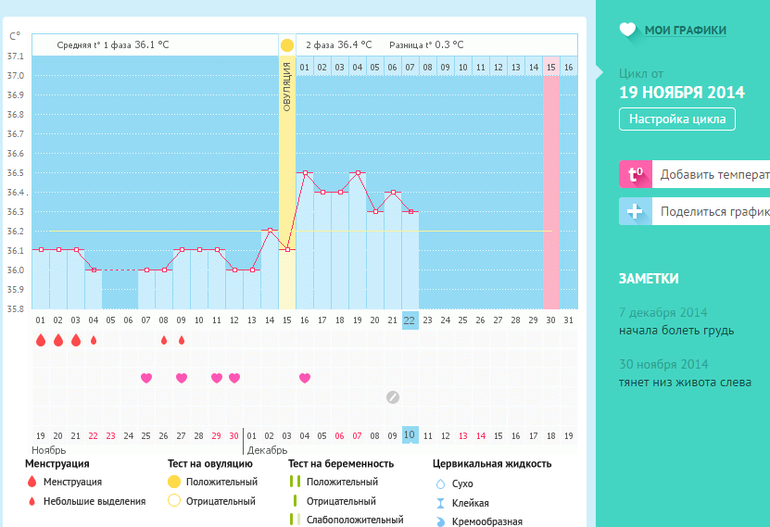Image resolution: width=770 pixels, height=527 pixels.
Task: Open the Настройка цикла button
Action: tap(677, 119)
